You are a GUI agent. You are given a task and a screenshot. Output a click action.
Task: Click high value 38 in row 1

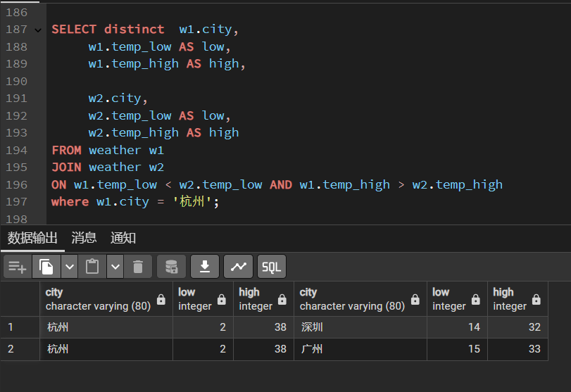click(263, 327)
